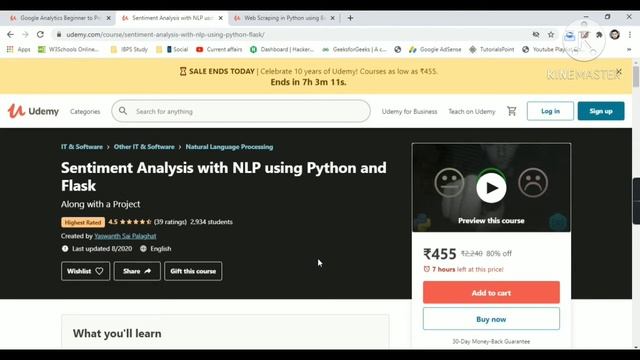Viewport: 640px width, 360px height.
Task: Close the sale banner
Action: 619,72
